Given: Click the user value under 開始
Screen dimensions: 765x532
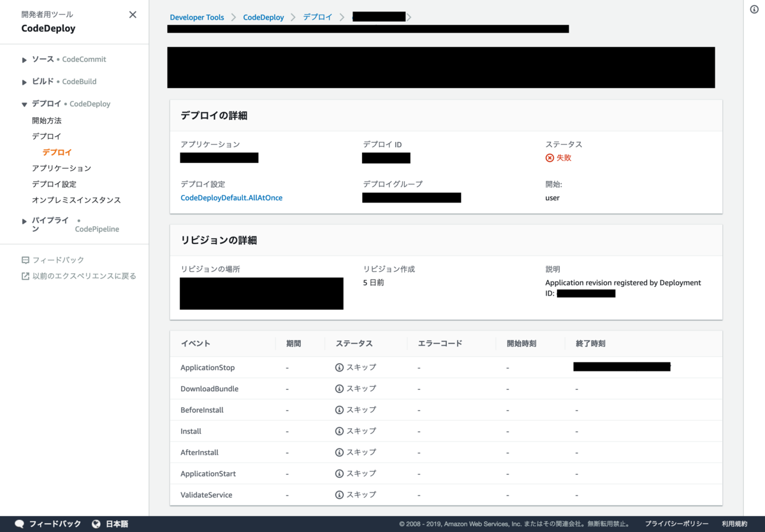Looking at the screenshot, I should pyautogui.click(x=552, y=198).
